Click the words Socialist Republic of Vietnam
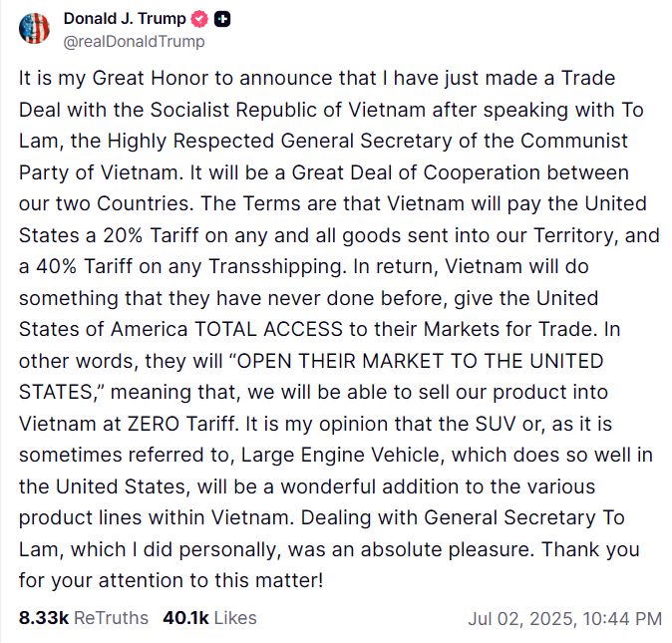The image size is (672, 643). [287, 110]
